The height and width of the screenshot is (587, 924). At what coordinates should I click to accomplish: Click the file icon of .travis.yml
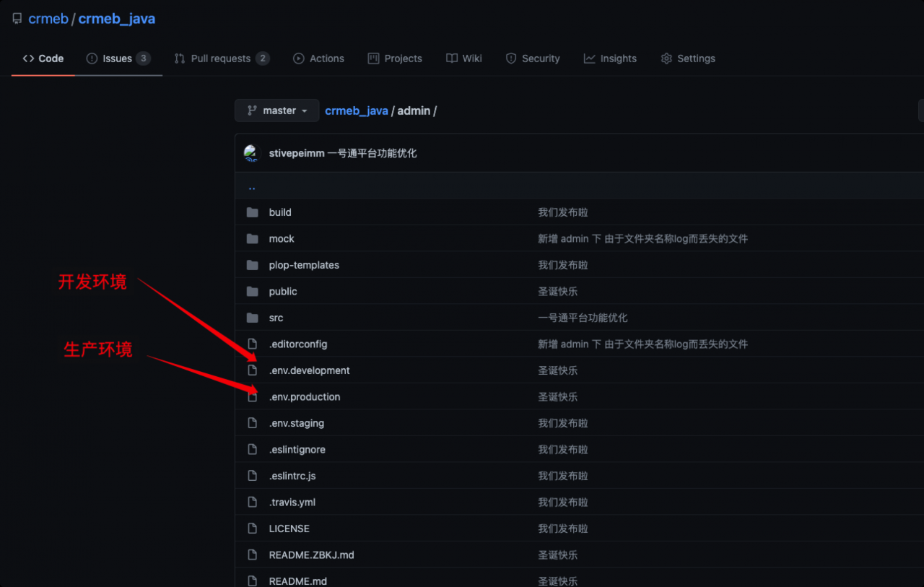tap(252, 503)
